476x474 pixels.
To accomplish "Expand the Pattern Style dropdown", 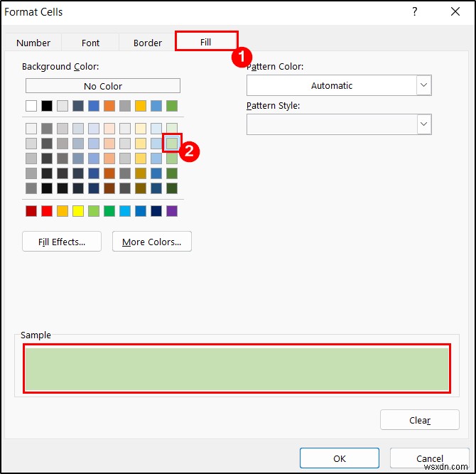I will tap(423, 124).
